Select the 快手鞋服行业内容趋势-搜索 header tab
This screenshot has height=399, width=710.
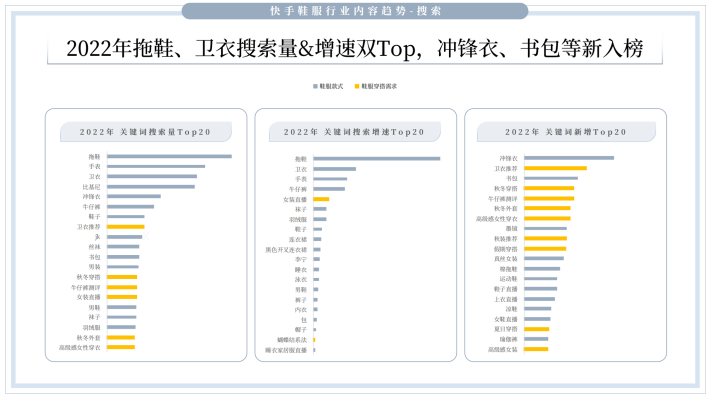(355, 11)
